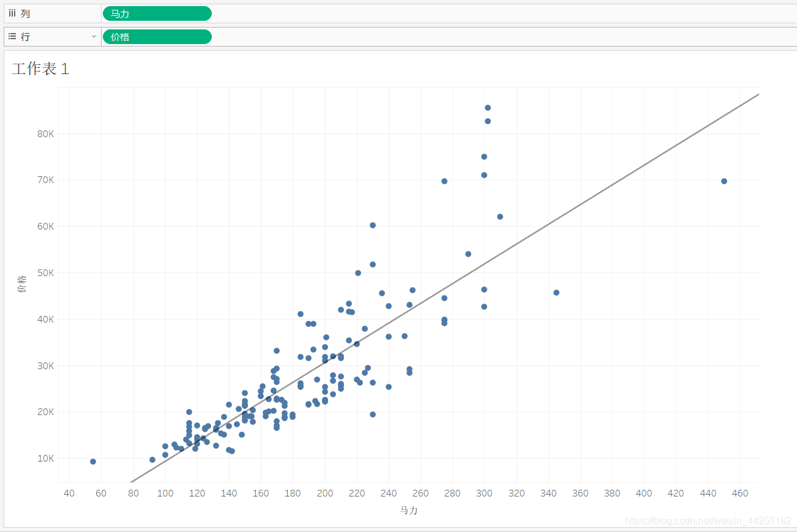The width and height of the screenshot is (797, 532).
Task: Click the columns shelf icon beside 列
Action: point(12,13)
